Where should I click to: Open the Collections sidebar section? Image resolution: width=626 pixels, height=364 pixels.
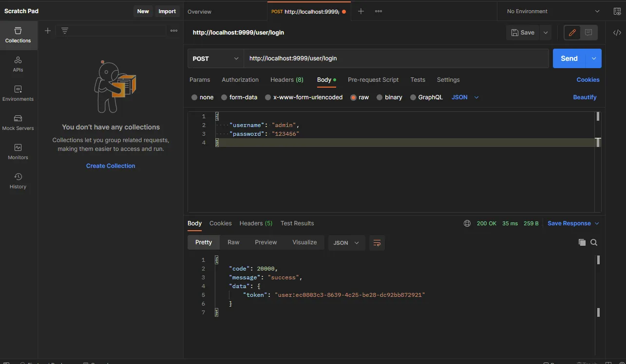point(18,35)
